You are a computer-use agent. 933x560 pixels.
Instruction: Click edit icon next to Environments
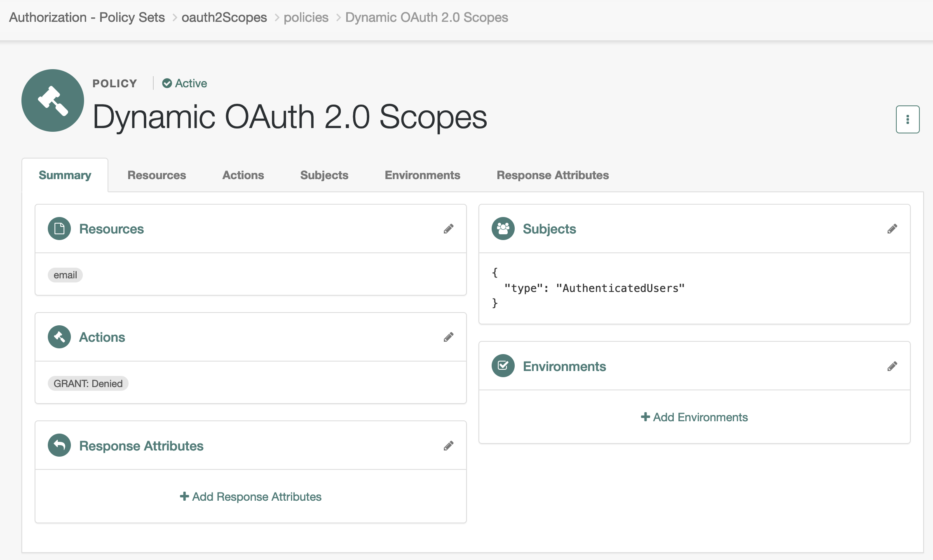point(892,366)
